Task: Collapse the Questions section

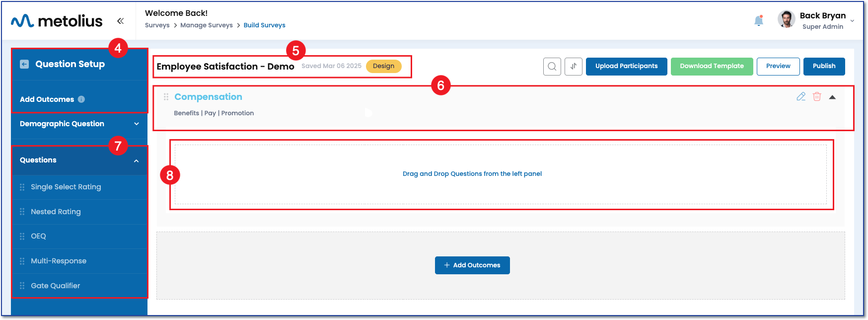Action: 137,160
